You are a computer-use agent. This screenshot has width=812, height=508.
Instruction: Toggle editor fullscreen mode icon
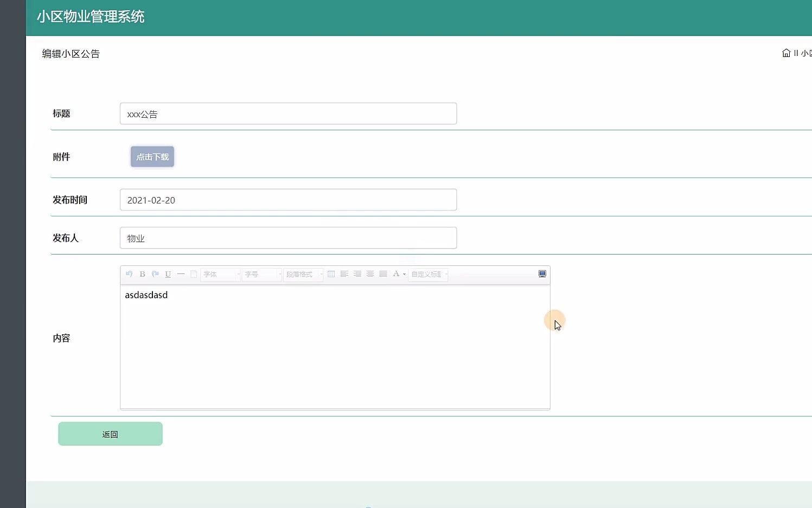(542, 274)
